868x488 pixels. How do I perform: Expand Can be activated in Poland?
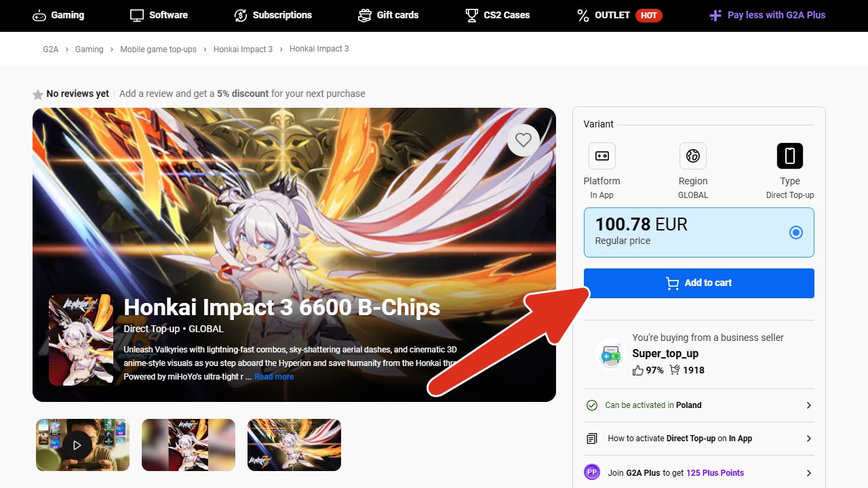[699, 405]
